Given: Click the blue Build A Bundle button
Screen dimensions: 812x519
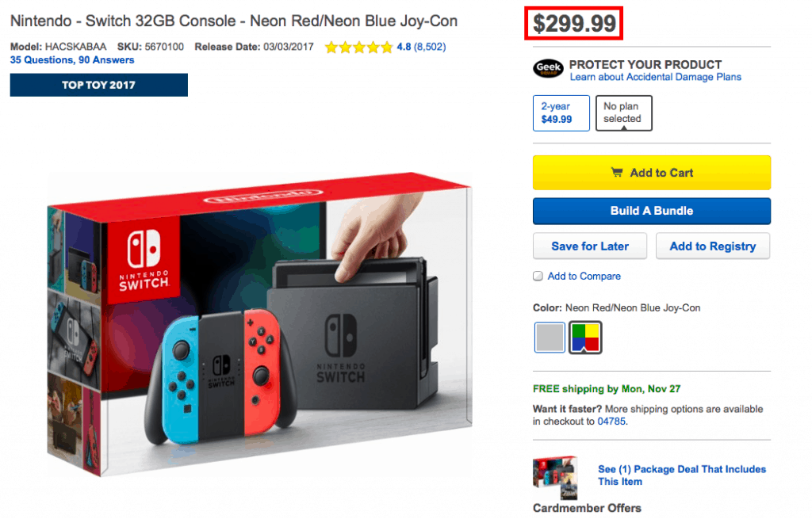Looking at the screenshot, I should pyautogui.click(x=651, y=211).
